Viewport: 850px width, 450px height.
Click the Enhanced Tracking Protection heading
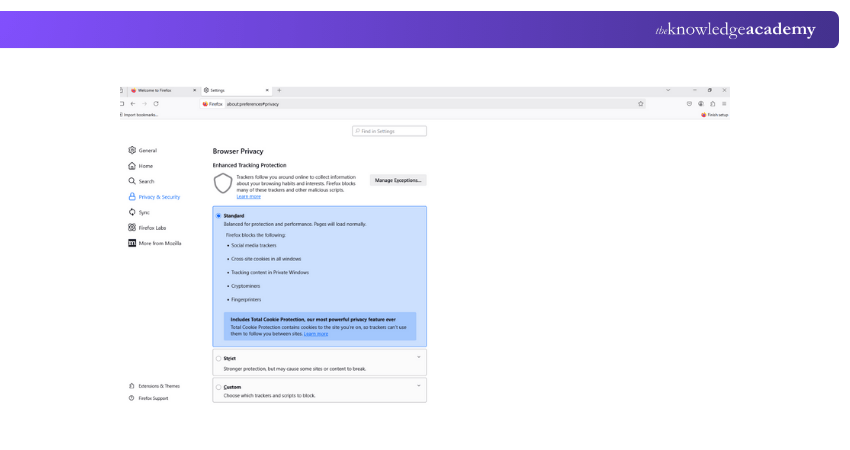[249, 165]
